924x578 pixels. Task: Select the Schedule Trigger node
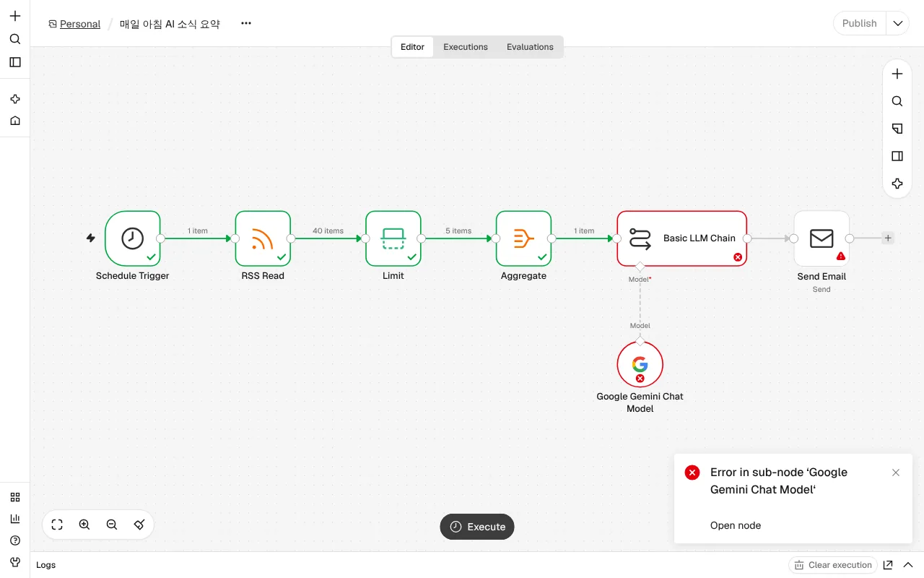coord(133,238)
